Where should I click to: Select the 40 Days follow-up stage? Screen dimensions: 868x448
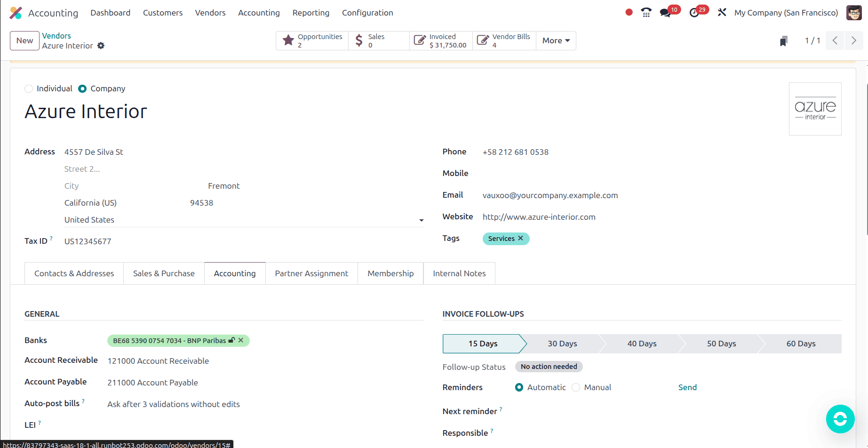click(642, 344)
